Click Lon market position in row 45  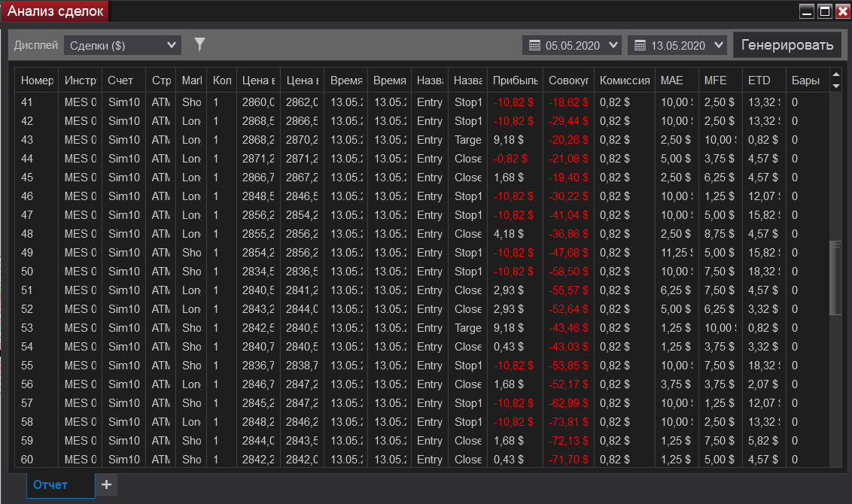[x=191, y=178]
